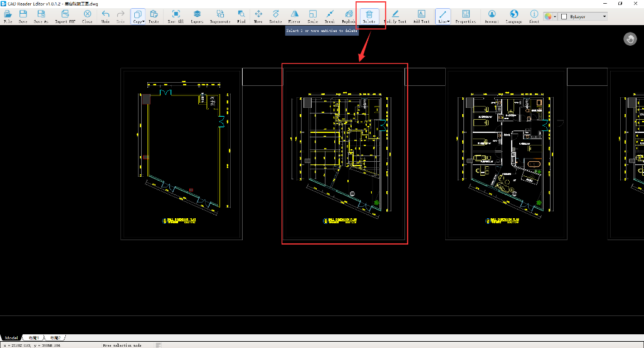Open the ByLayer color dropdown
644x348 pixels.
click(x=583, y=16)
